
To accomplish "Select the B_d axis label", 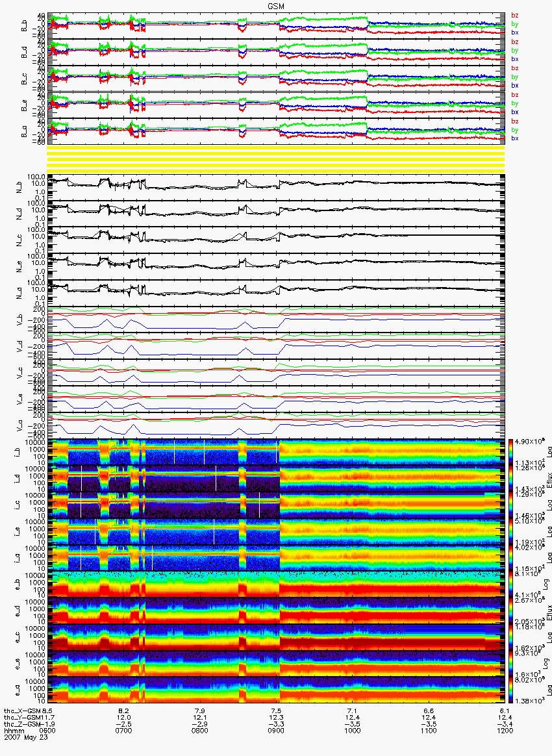I will pos(24,53).
